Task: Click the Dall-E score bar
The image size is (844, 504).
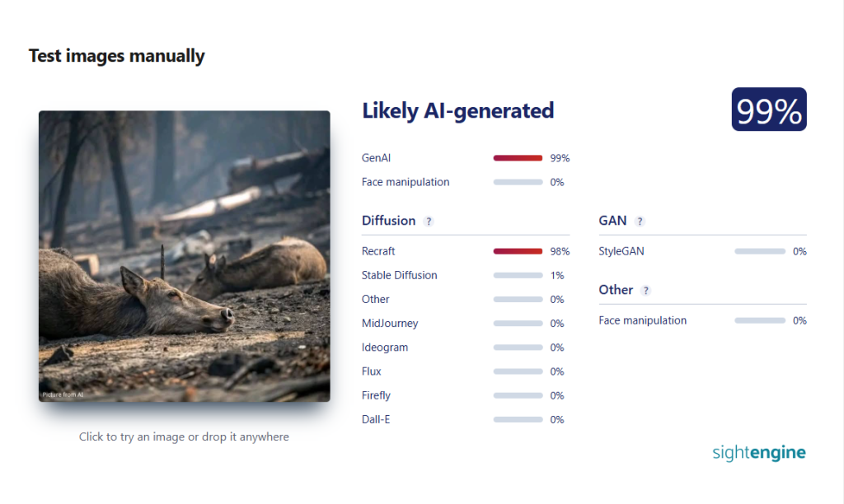Action: click(x=518, y=419)
